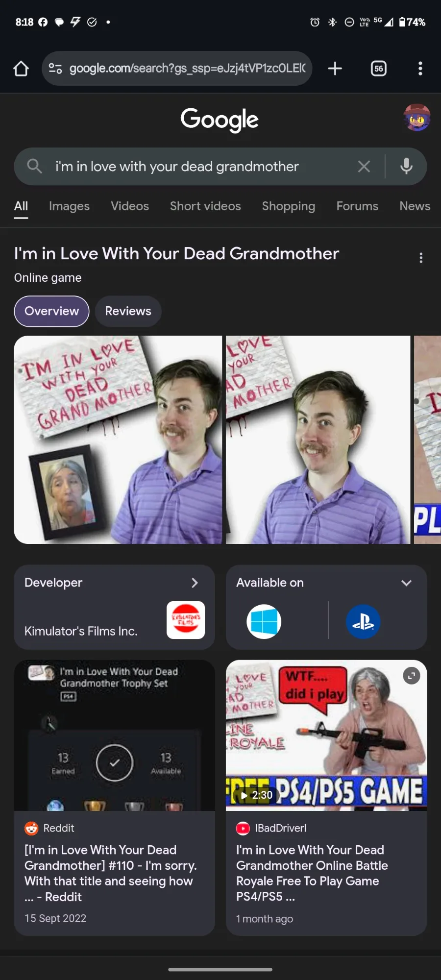Viewport: 441px width, 980px height.
Task: Tap Facebook notification icon in status bar
Action: point(43,22)
